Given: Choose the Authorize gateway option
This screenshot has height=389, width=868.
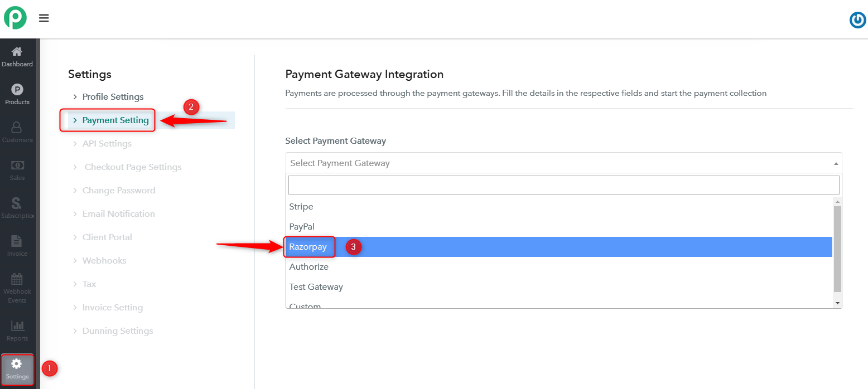Looking at the screenshot, I should coord(560,267).
